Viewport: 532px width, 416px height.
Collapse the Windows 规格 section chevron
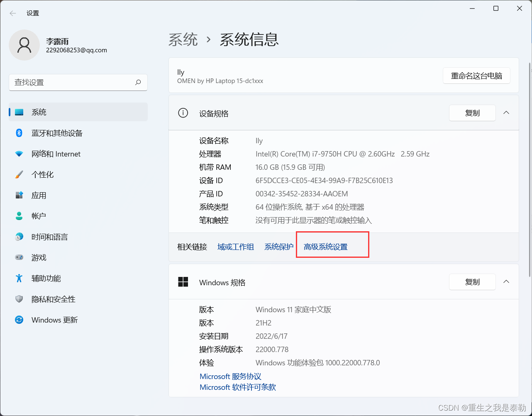(x=506, y=281)
